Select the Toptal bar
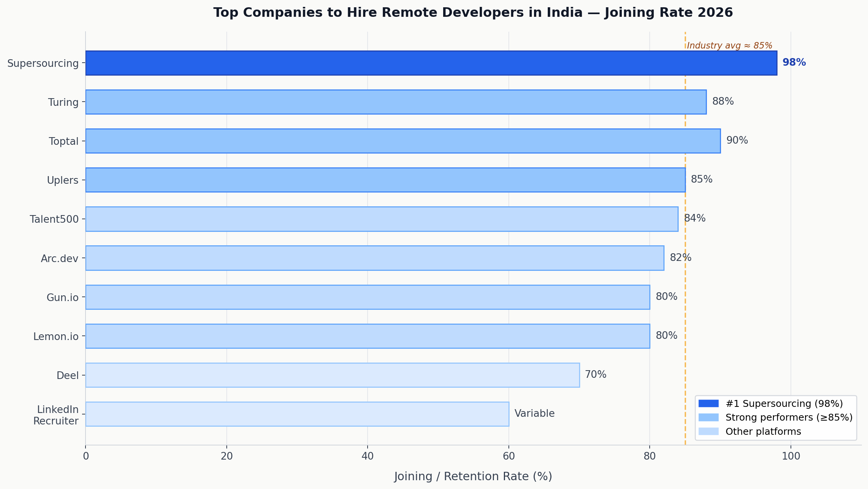Viewport: 868px width, 489px height. [x=403, y=141]
